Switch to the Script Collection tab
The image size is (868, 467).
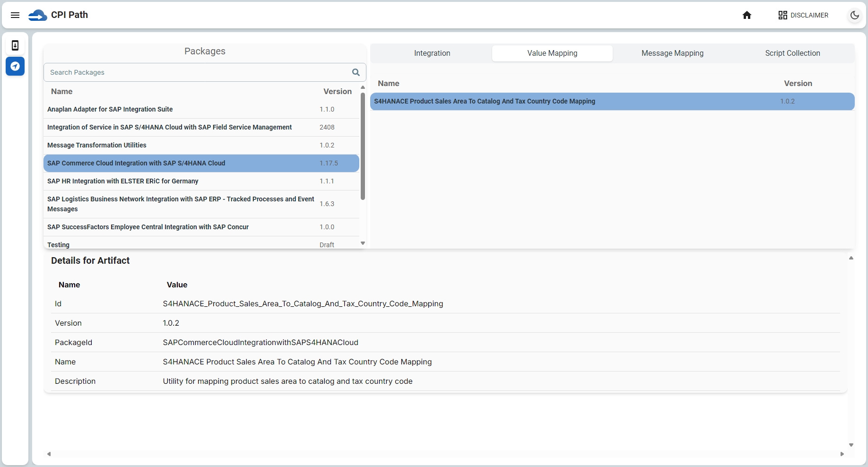[x=792, y=53]
